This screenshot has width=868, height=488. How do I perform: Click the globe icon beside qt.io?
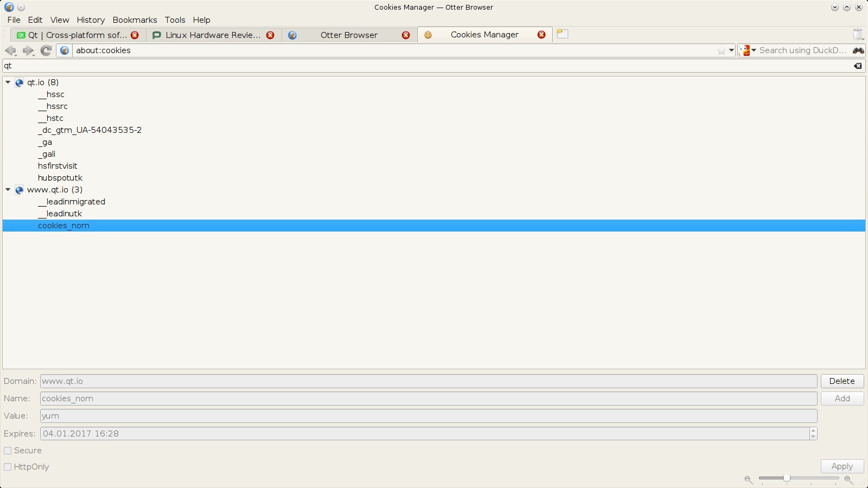[x=20, y=83]
